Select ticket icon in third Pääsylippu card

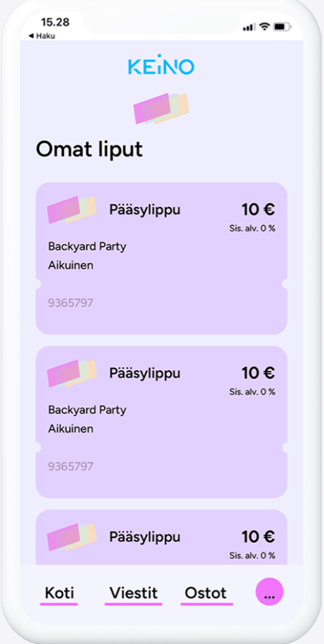point(72,536)
